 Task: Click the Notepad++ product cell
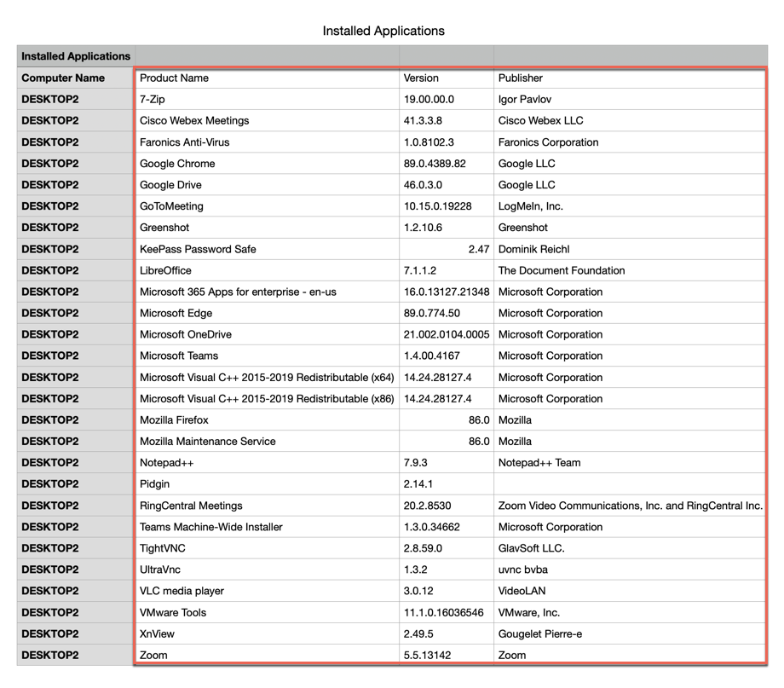(267, 463)
